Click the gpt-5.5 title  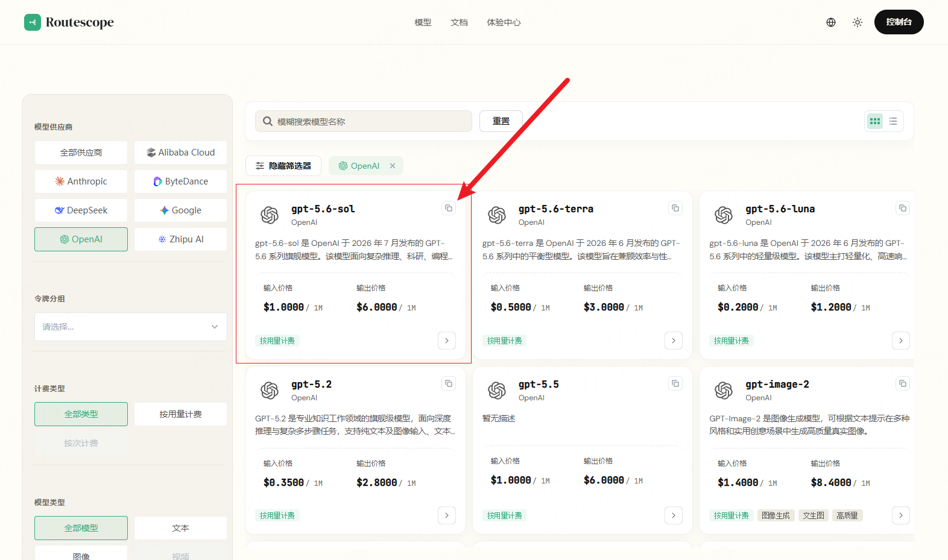539,385
